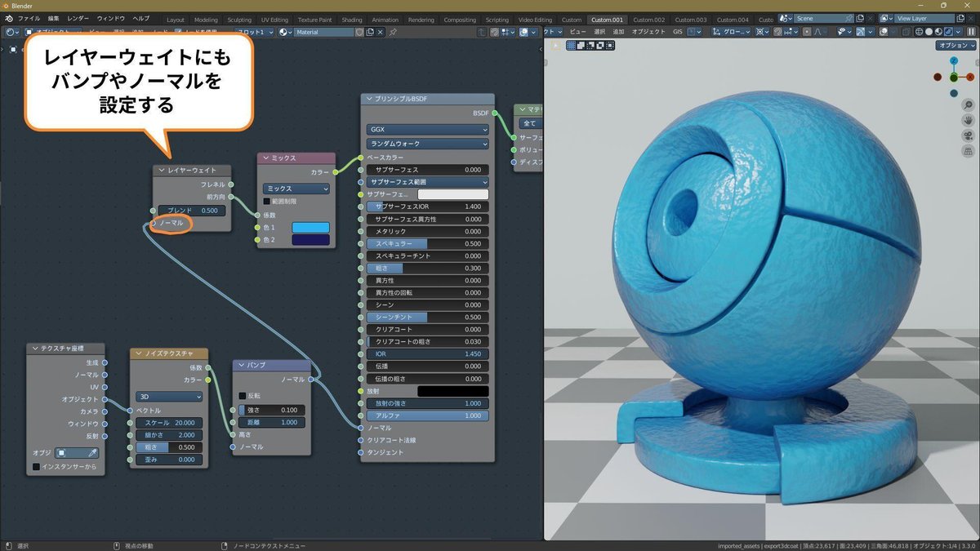Enable the Clamp checkbox in the Mix node

[x=266, y=201]
